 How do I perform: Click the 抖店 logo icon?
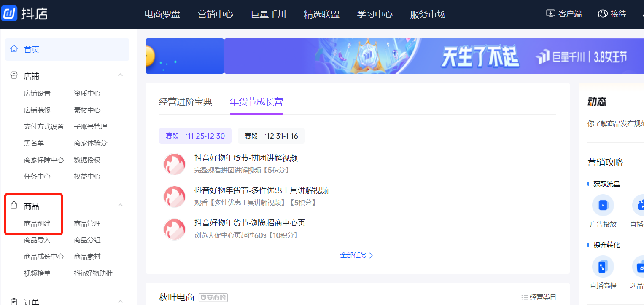click(x=9, y=13)
